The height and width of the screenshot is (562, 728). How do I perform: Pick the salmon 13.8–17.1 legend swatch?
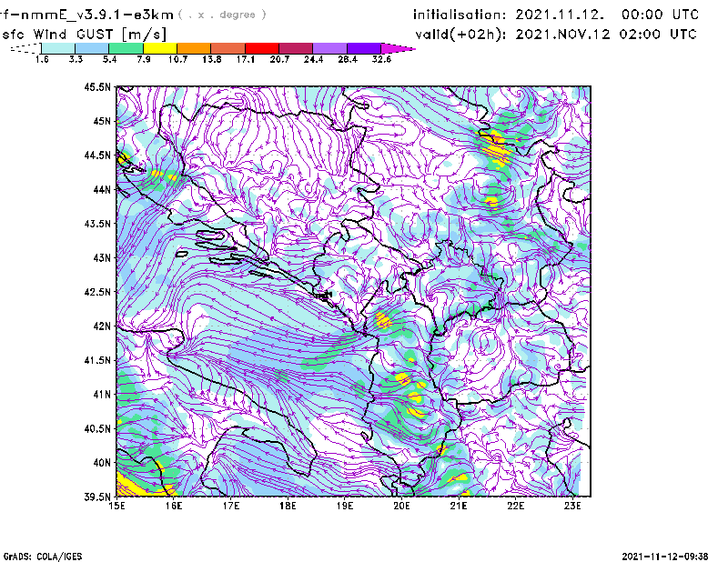(x=228, y=48)
